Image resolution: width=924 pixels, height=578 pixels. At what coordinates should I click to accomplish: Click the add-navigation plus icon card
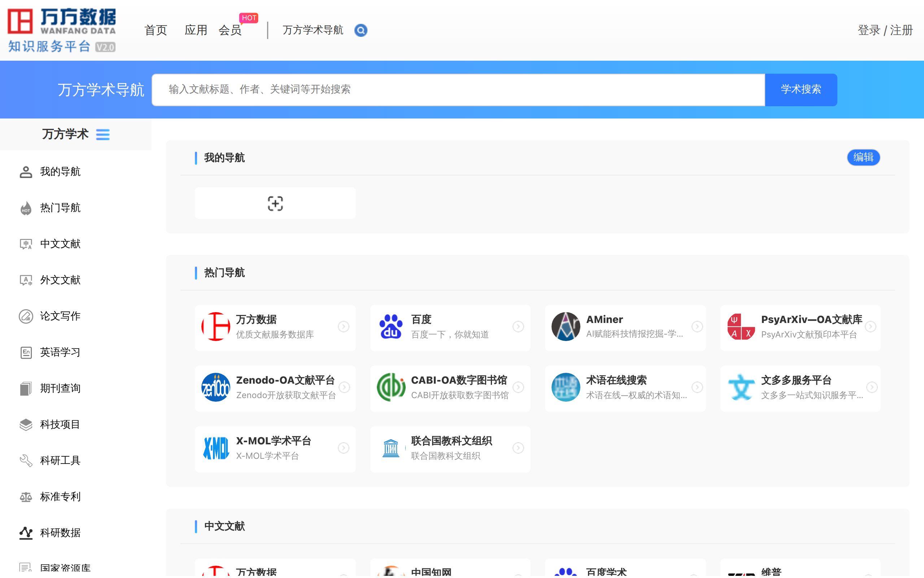coord(275,203)
